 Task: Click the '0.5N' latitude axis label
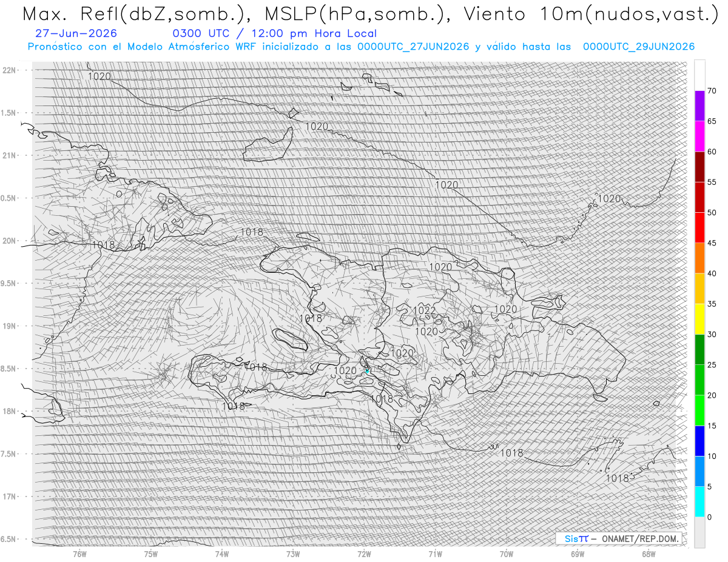coord(8,198)
